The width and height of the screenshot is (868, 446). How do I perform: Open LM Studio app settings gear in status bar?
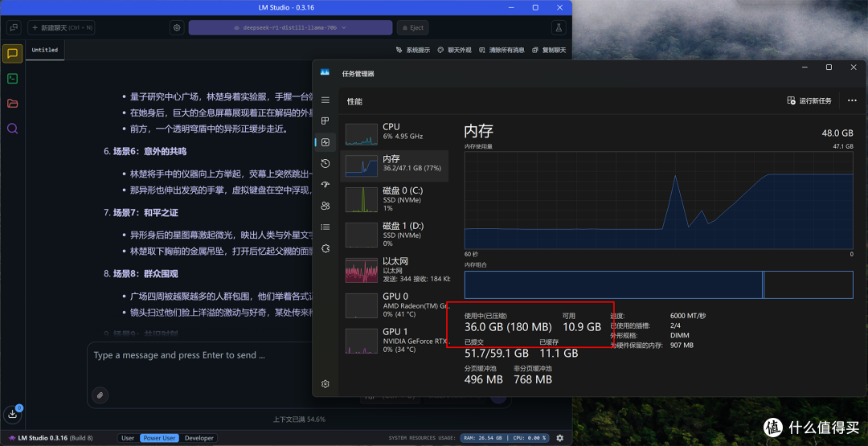coord(559,438)
